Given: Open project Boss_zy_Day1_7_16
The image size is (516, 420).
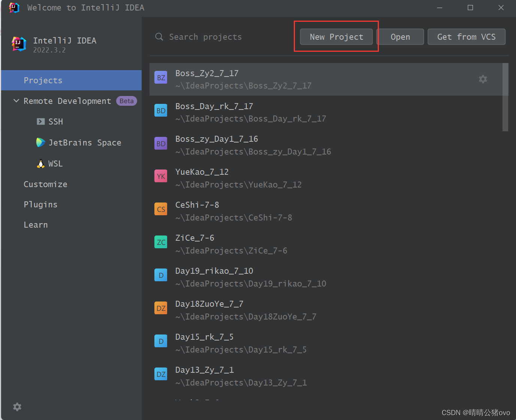Looking at the screenshot, I should [x=326, y=145].
